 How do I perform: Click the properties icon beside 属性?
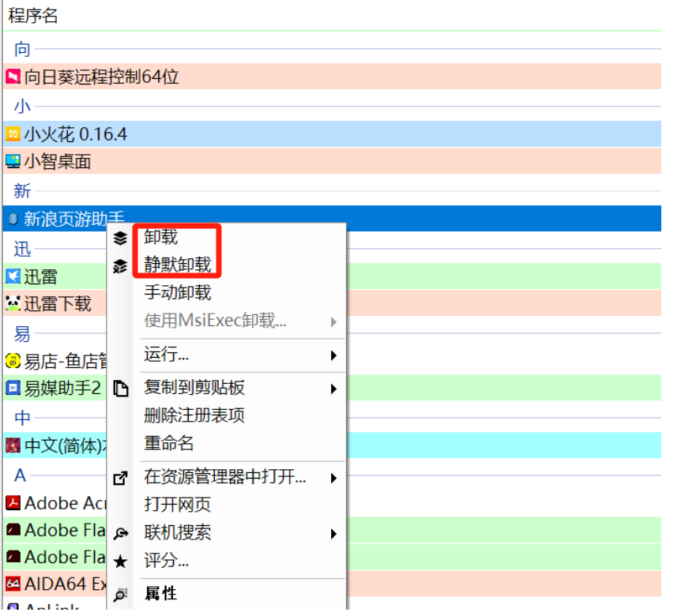[120, 594]
